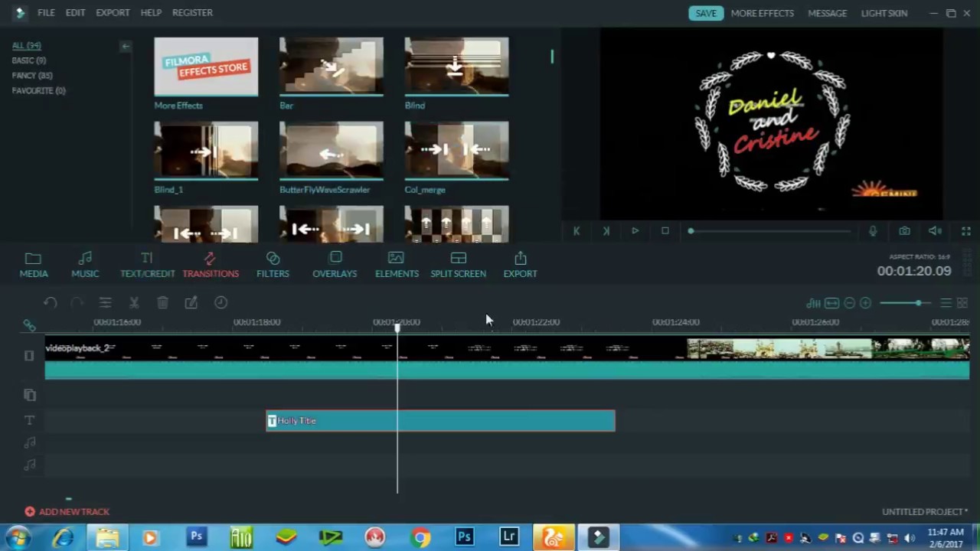Screen dimensions: 980x551
Task: Select the videoplayback_2 clip
Action: tap(507, 357)
